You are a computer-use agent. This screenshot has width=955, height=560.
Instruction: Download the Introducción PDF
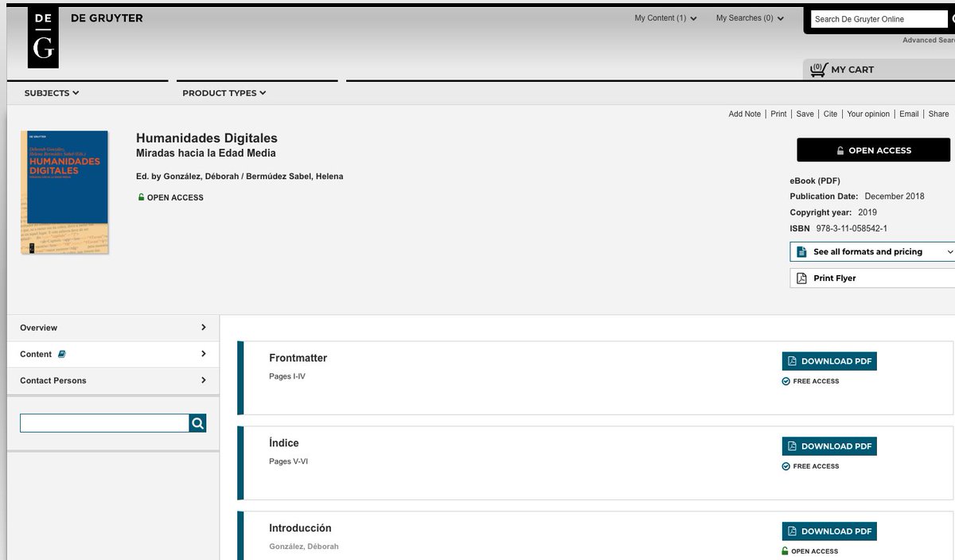pos(829,531)
